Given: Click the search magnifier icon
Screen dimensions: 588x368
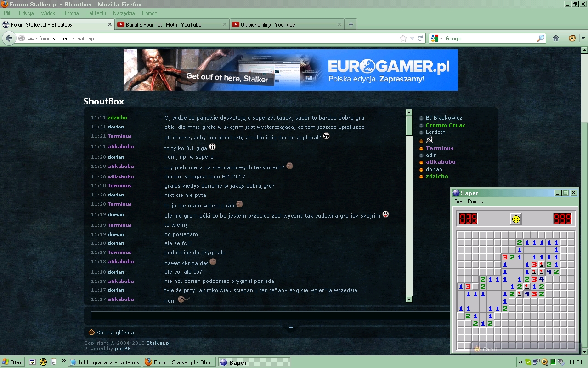Looking at the screenshot, I should tap(541, 38).
